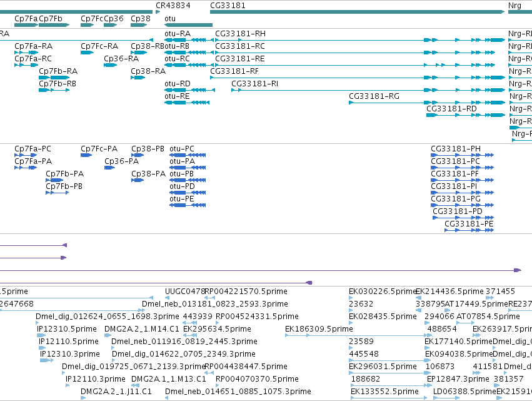The width and height of the screenshot is (532, 401).
Task: Open EST RP004221570.5prime label
Action: click(x=246, y=292)
